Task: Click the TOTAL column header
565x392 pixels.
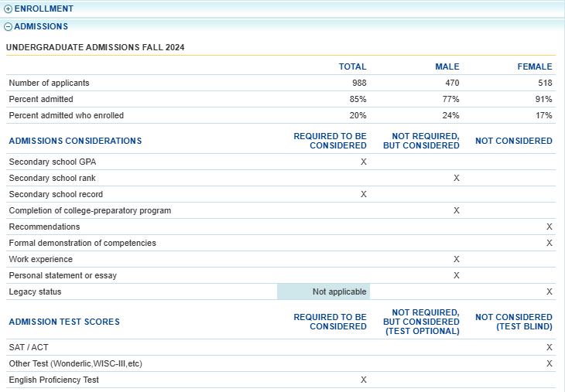Action: click(352, 66)
